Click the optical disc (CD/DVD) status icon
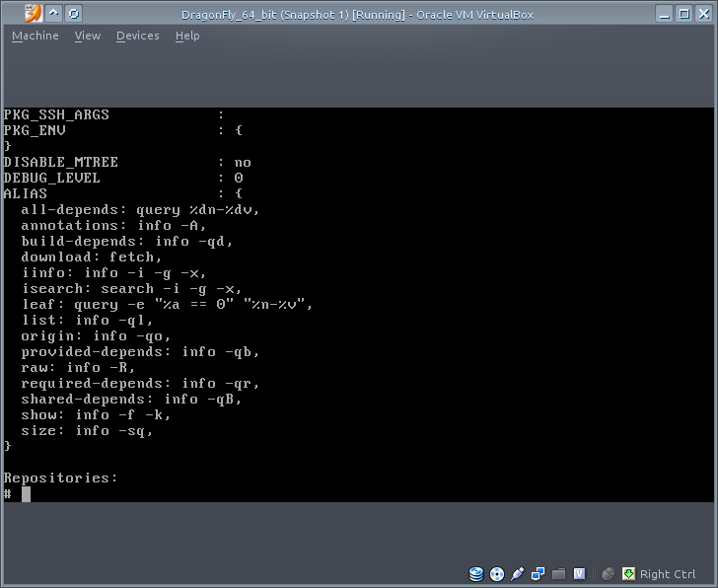The width and height of the screenshot is (718, 588). point(497,574)
